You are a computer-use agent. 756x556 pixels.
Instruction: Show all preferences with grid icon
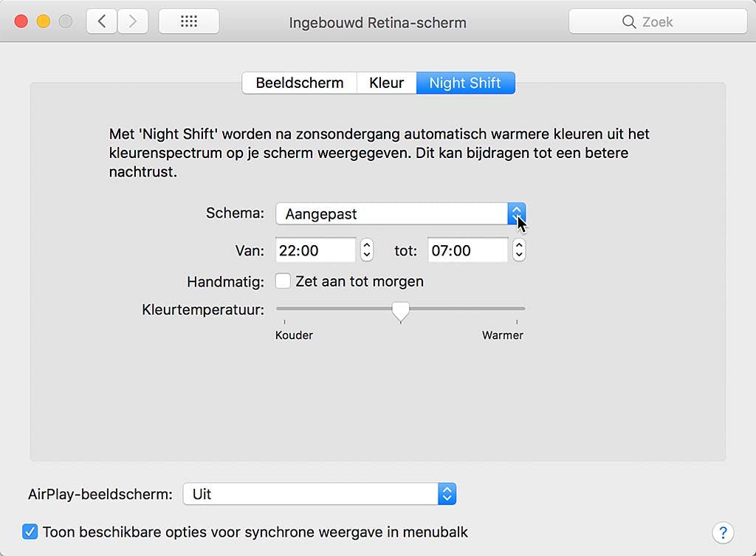(x=189, y=21)
